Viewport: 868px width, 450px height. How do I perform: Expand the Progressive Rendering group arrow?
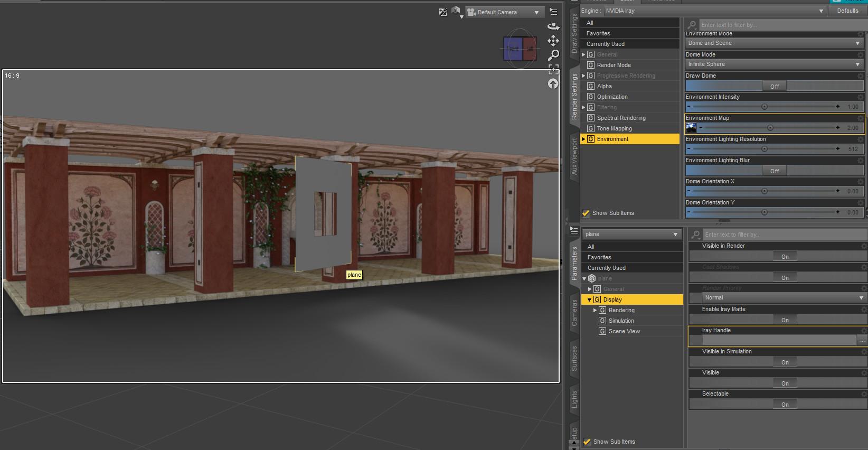tap(583, 76)
